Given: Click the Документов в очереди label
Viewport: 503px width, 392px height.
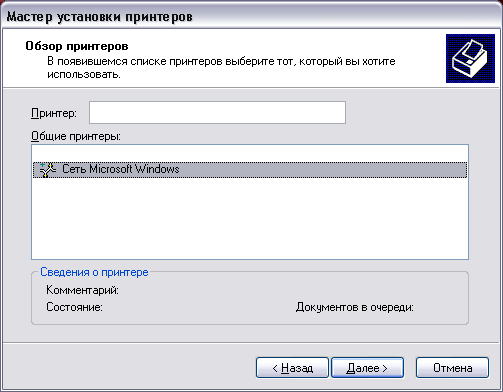Looking at the screenshot, I should pos(355,307).
